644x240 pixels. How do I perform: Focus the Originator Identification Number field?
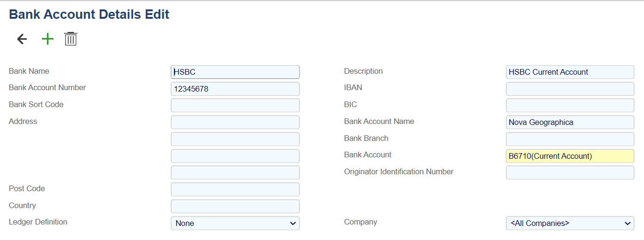570,172
